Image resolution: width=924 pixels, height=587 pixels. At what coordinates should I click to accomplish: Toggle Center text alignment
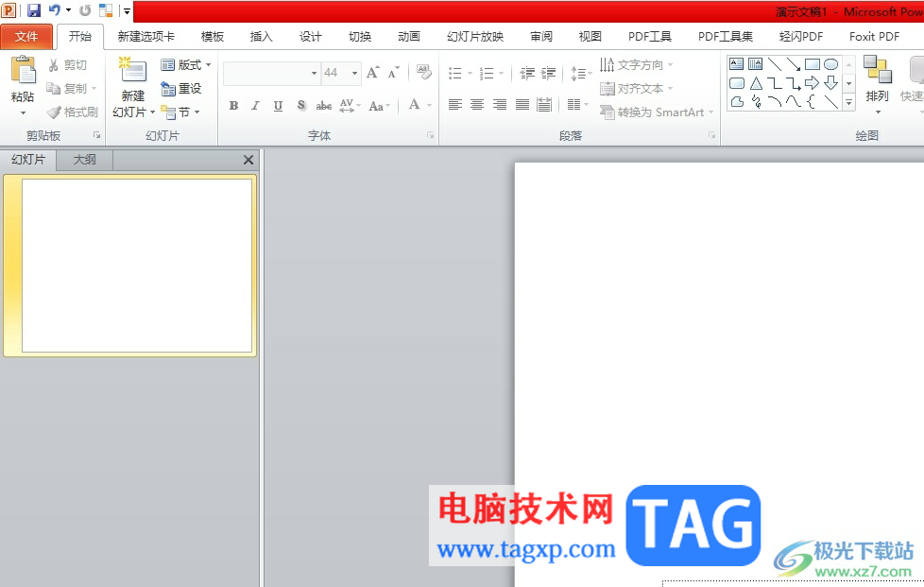pyautogui.click(x=477, y=105)
